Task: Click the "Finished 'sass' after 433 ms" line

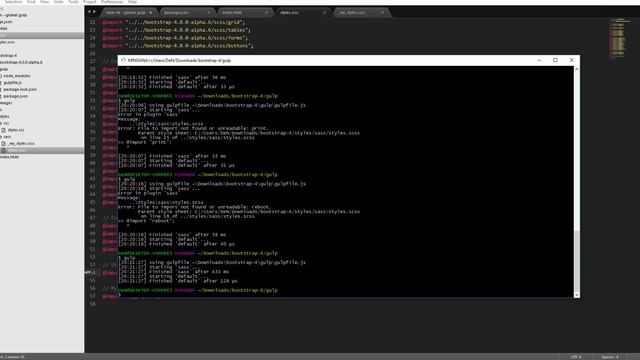Action: [173, 271]
